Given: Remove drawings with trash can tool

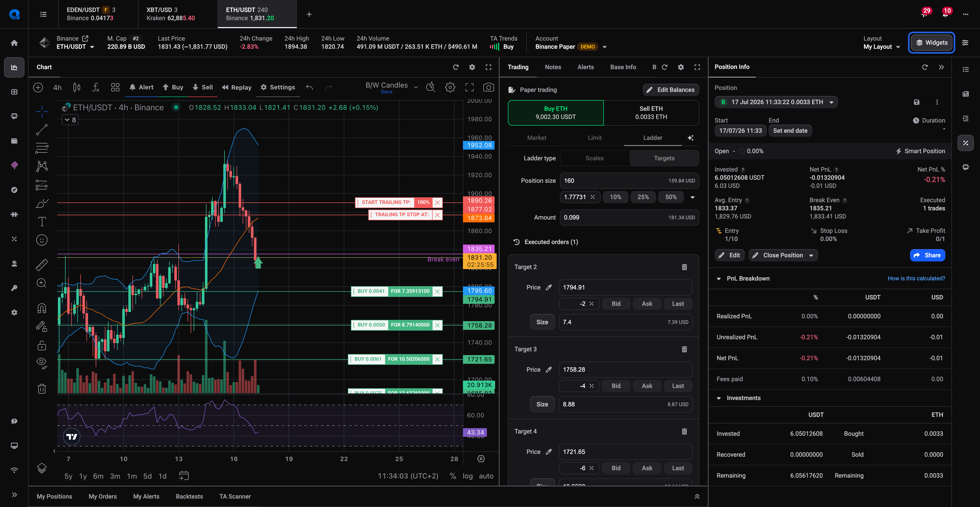Looking at the screenshot, I should coord(42,388).
